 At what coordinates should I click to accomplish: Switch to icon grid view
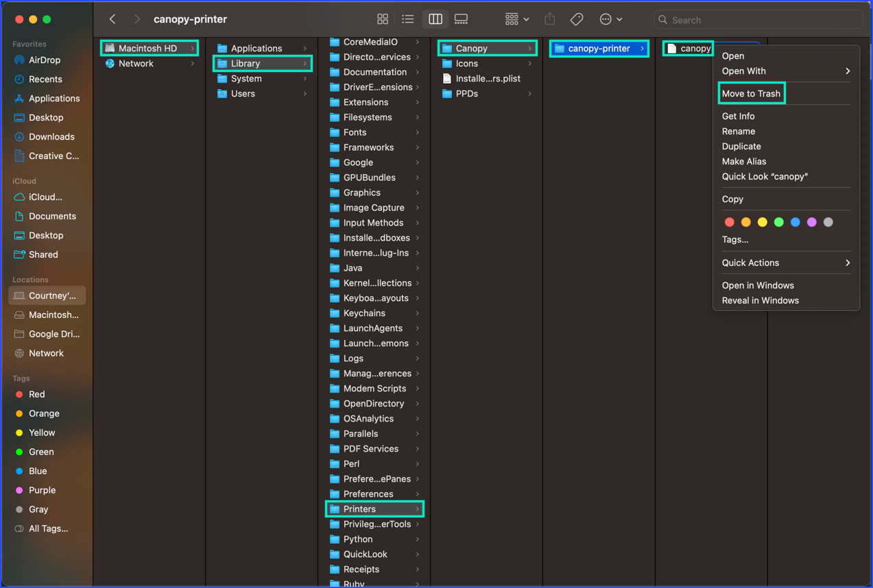coord(383,19)
